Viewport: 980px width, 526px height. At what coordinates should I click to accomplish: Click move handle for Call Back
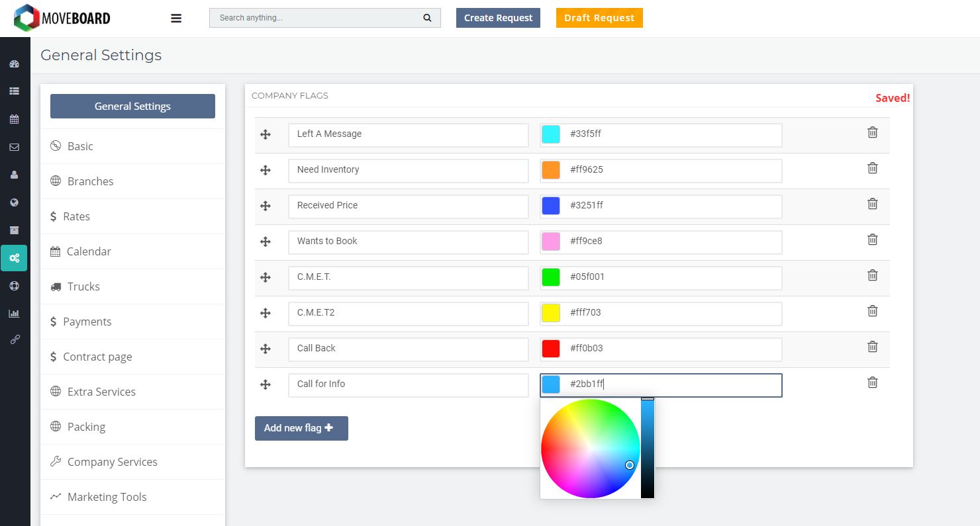point(266,349)
